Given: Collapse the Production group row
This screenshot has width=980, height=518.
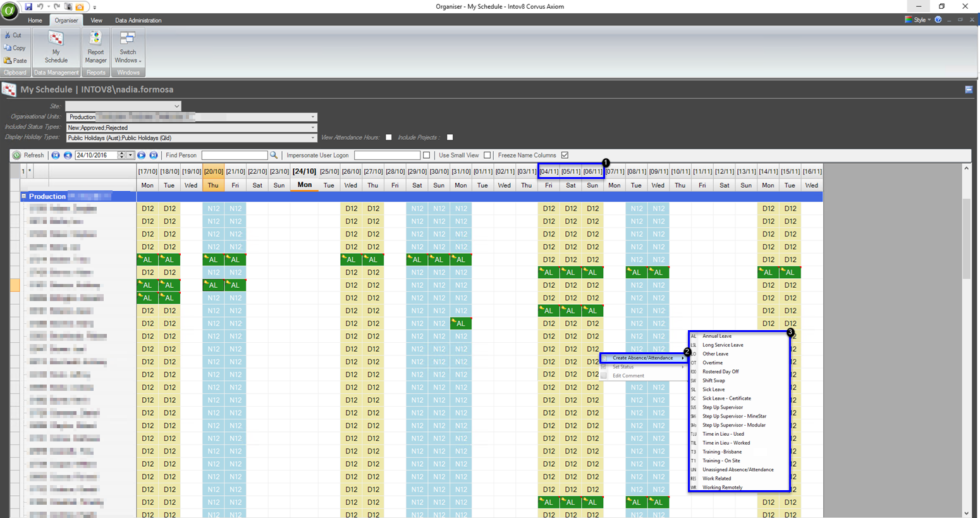Looking at the screenshot, I should pos(24,196).
